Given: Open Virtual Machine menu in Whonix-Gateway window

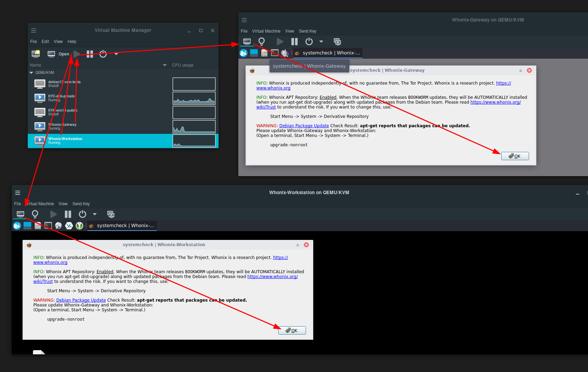Looking at the screenshot, I should (x=266, y=31).
